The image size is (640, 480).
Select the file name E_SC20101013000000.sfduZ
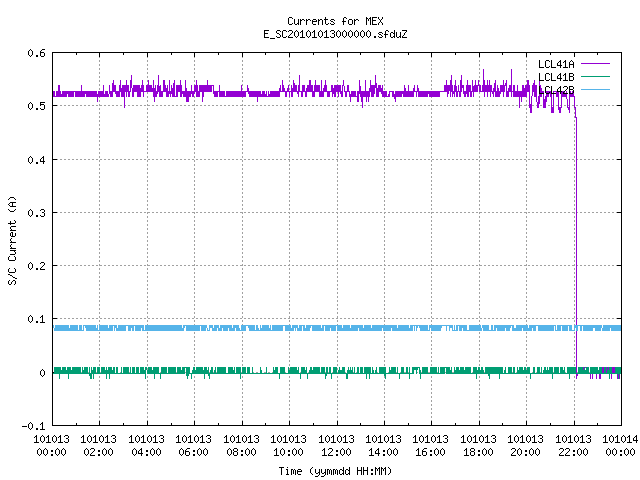[335, 34]
